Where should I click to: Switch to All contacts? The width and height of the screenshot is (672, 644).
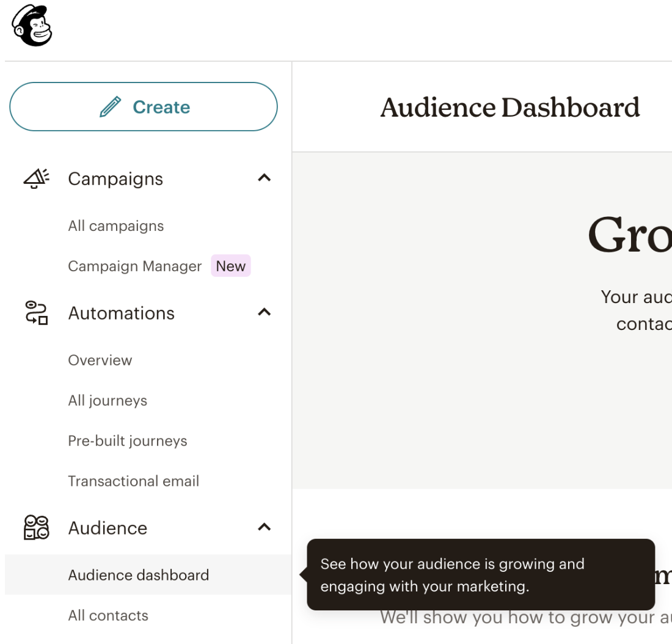pyautogui.click(x=108, y=615)
